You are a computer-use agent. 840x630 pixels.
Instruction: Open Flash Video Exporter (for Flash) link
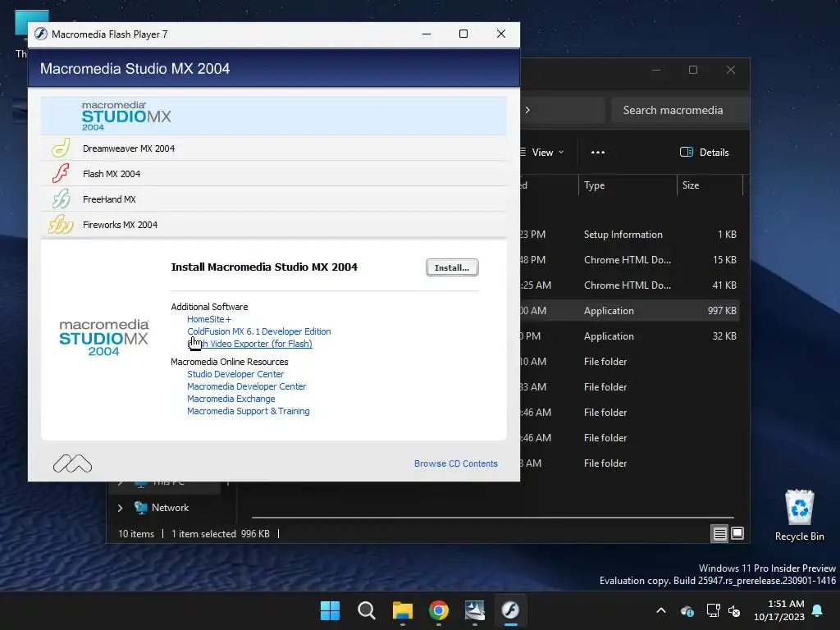coord(249,344)
